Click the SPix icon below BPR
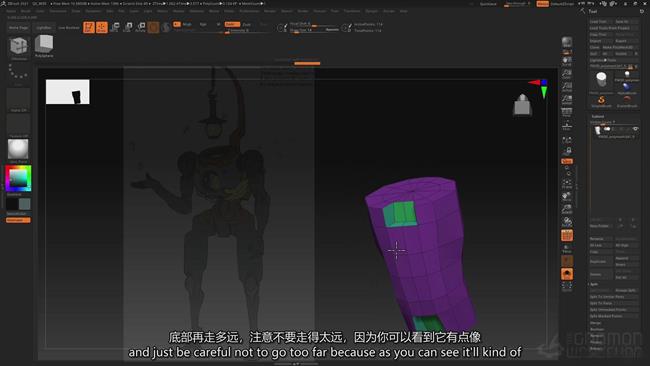This screenshot has height=366, width=650. (567, 52)
